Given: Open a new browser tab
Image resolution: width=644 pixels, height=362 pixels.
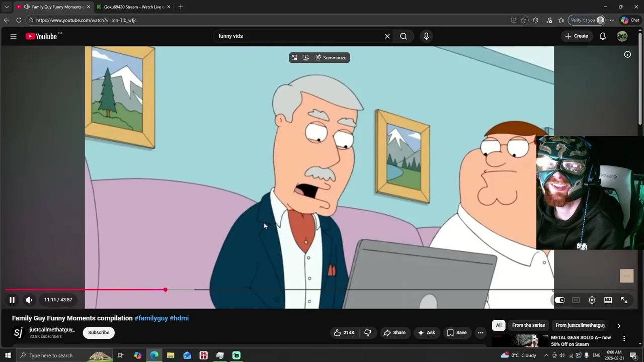Looking at the screenshot, I should tap(181, 7).
